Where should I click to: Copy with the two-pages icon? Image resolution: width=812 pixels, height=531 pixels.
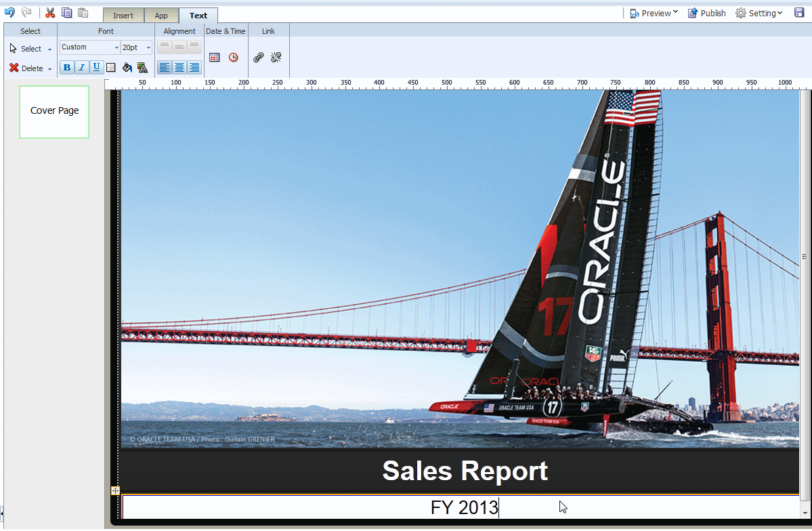pyautogui.click(x=67, y=12)
